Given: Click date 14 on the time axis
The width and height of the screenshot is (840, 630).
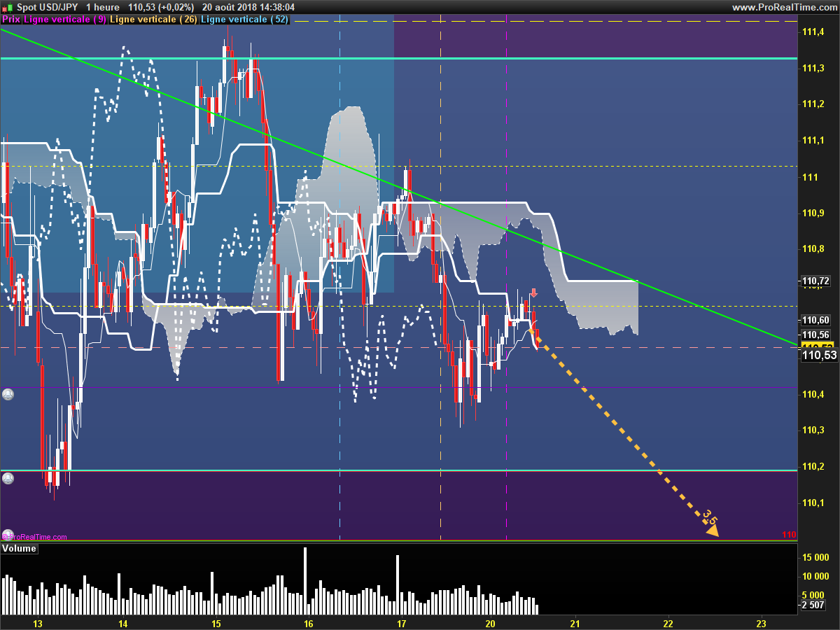Looking at the screenshot, I should click(x=122, y=623).
